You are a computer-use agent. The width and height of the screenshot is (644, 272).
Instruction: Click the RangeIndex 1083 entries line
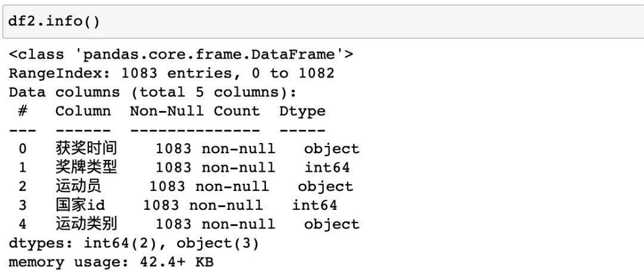coord(171,74)
